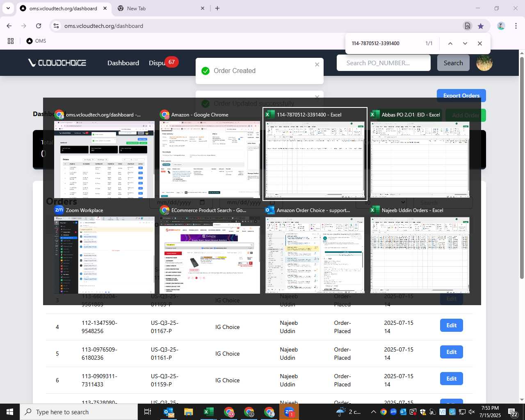Go to next find result
The height and width of the screenshot is (420, 525).
465,43
